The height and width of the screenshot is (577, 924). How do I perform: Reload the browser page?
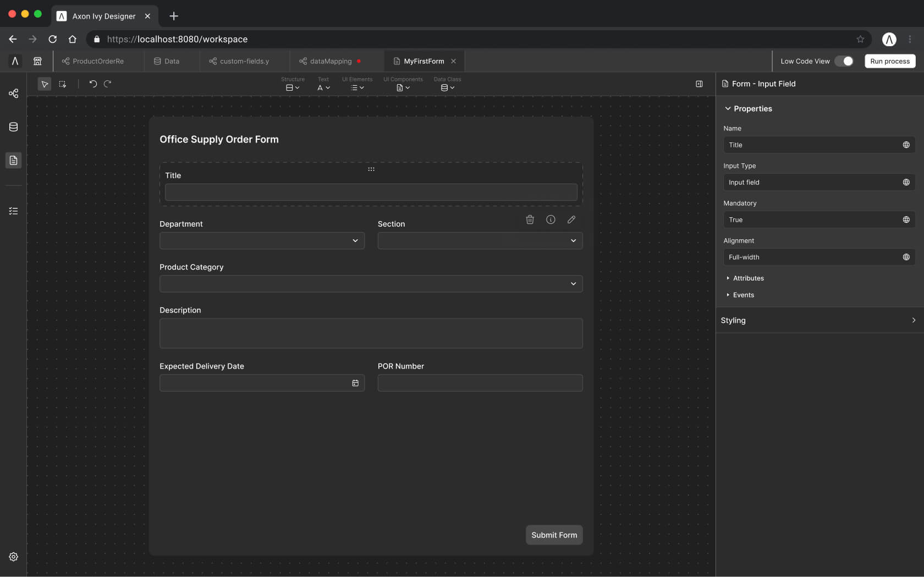coord(53,39)
